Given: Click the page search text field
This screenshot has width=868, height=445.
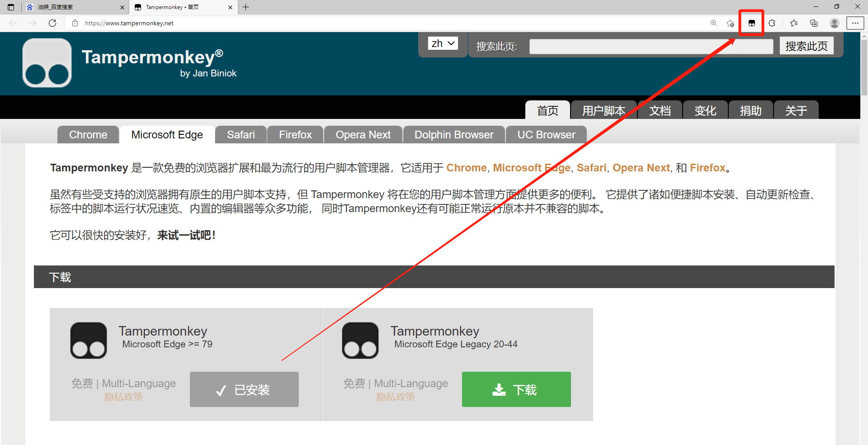Looking at the screenshot, I should 651,46.
